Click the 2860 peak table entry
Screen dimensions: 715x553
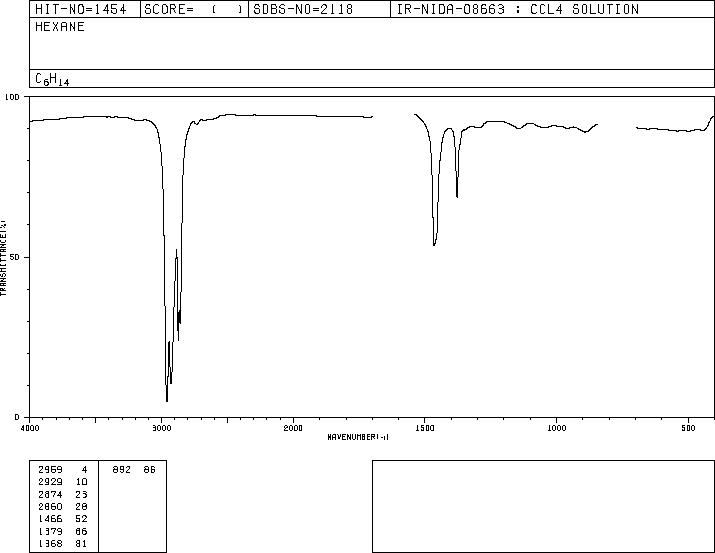click(x=63, y=506)
